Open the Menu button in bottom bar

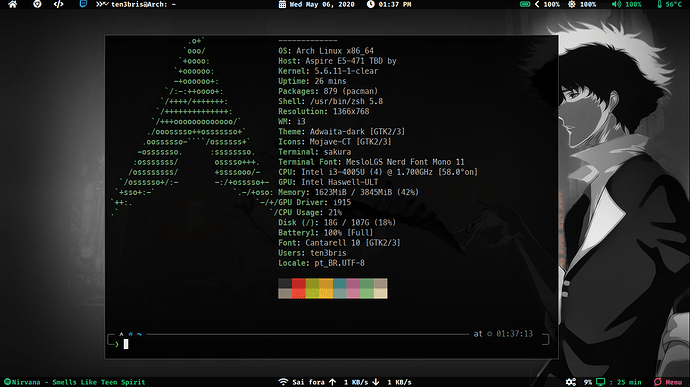(x=674, y=382)
